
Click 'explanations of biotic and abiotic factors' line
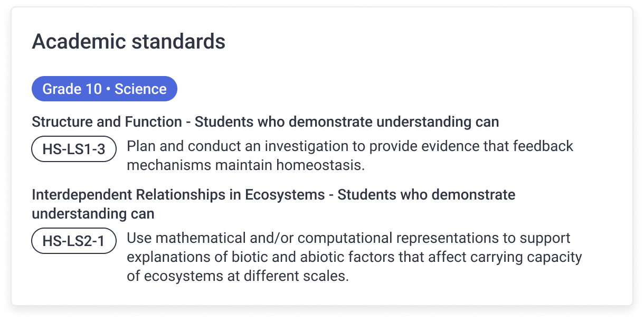(x=354, y=257)
